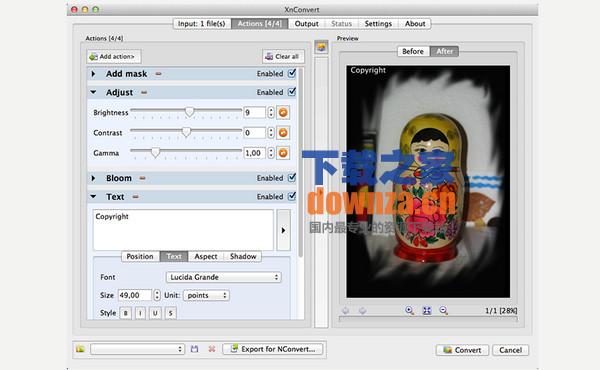Reset Brightness with its orange reset icon

[x=283, y=112]
